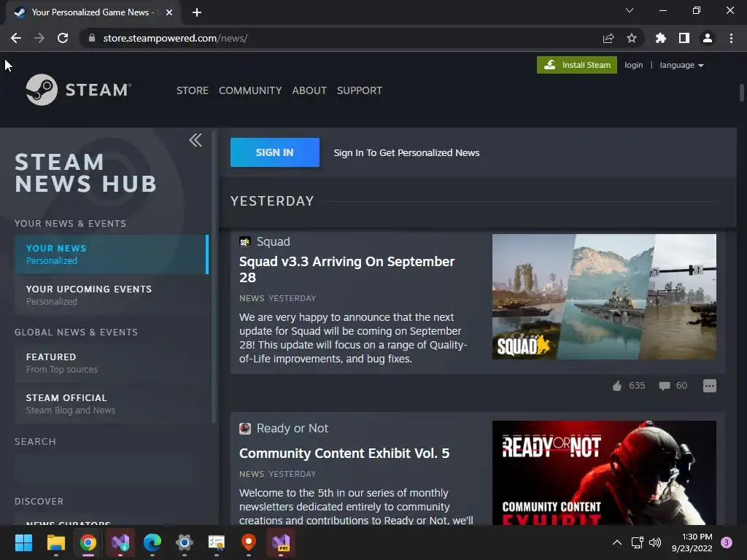747x560 pixels.
Task: Share this page using the address bar share icon
Action: click(x=608, y=38)
